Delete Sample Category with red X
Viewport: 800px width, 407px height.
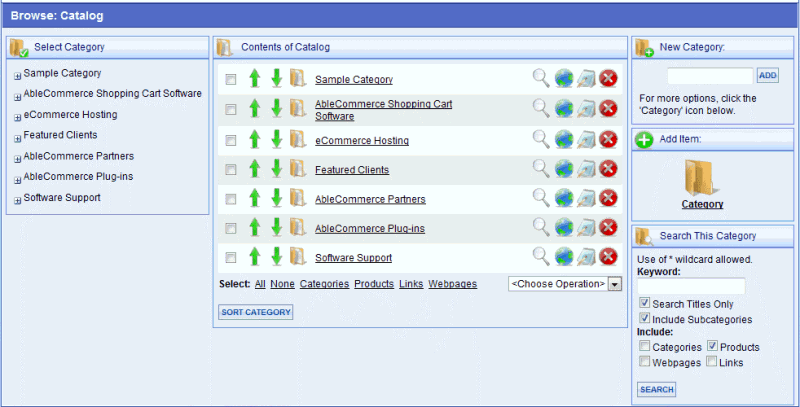click(608, 78)
